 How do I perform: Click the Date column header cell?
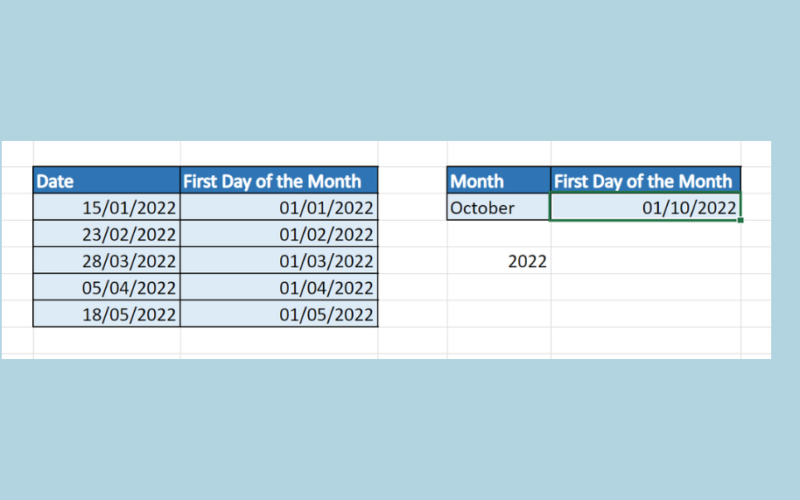(106, 181)
